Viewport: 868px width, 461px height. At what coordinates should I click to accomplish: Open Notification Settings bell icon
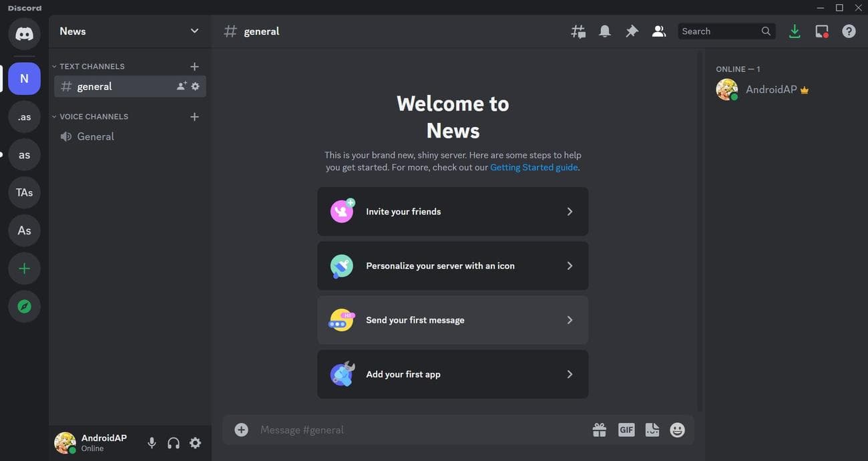pyautogui.click(x=605, y=31)
